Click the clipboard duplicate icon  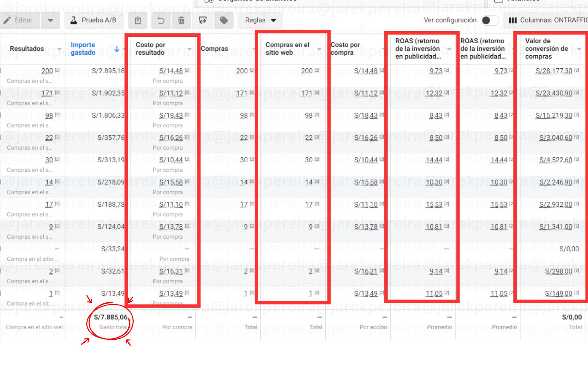click(x=138, y=20)
